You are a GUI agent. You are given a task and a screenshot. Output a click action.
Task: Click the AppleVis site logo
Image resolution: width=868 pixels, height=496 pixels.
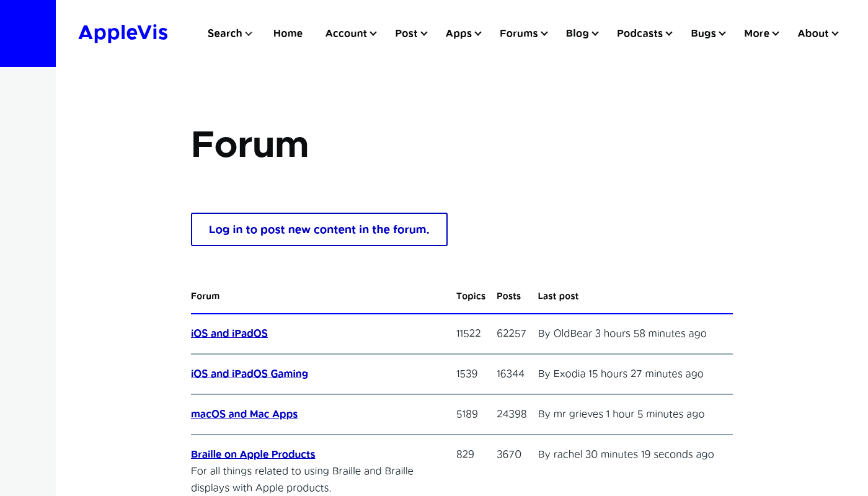coord(123,33)
